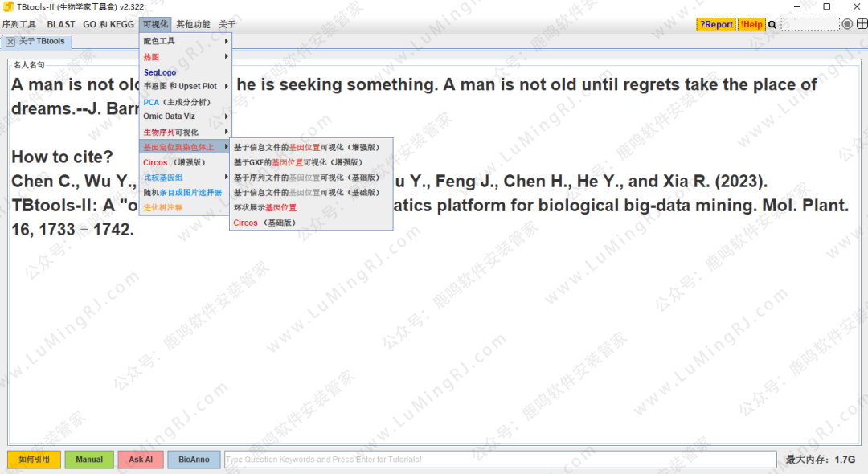This screenshot has height=474, width=868.
Task: Click the magnifier search icon
Action: point(772,25)
